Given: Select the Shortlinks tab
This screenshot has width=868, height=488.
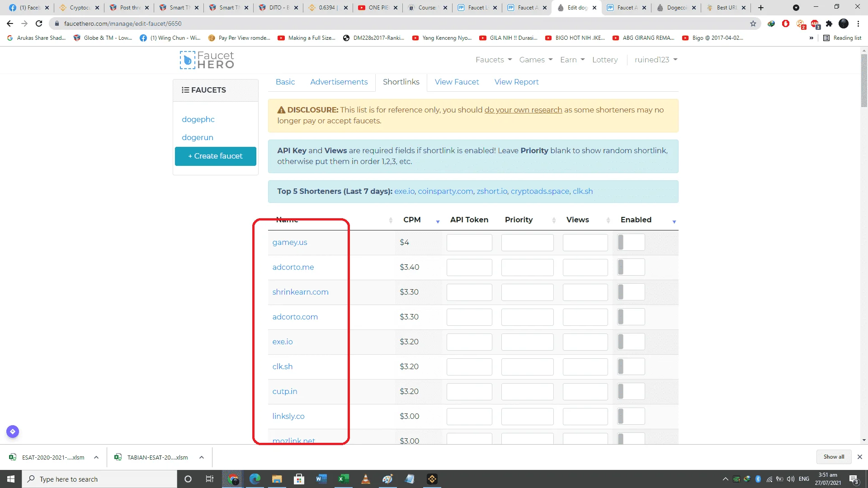Looking at the screenshot, I should pos(401,82).
